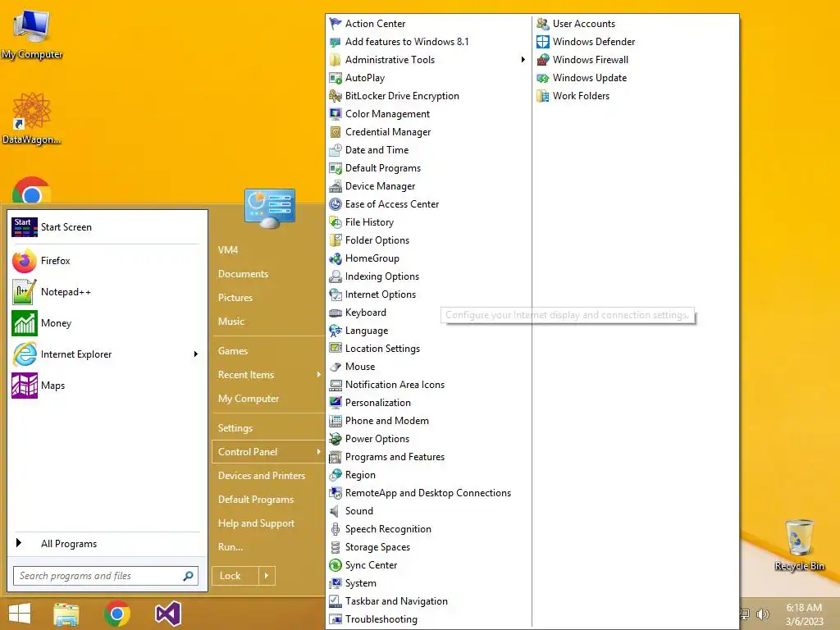Click the volume tray icon

(x=762, y=614)
